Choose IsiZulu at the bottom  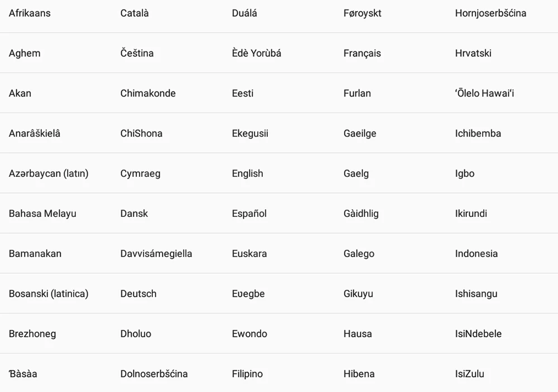(469, 374)
